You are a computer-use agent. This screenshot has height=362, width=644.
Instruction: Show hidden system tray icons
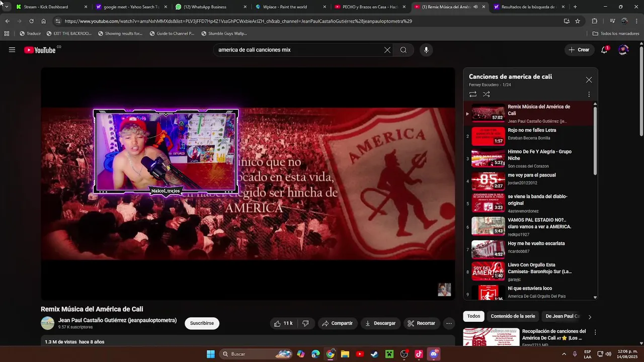tap(563, 354)
